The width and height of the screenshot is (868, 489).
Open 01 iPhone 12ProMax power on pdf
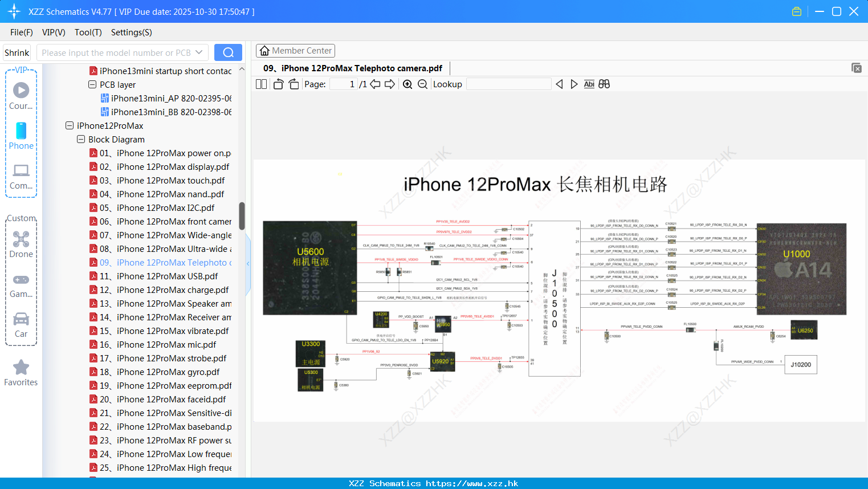pyautogui.click(x=160, y=153)
